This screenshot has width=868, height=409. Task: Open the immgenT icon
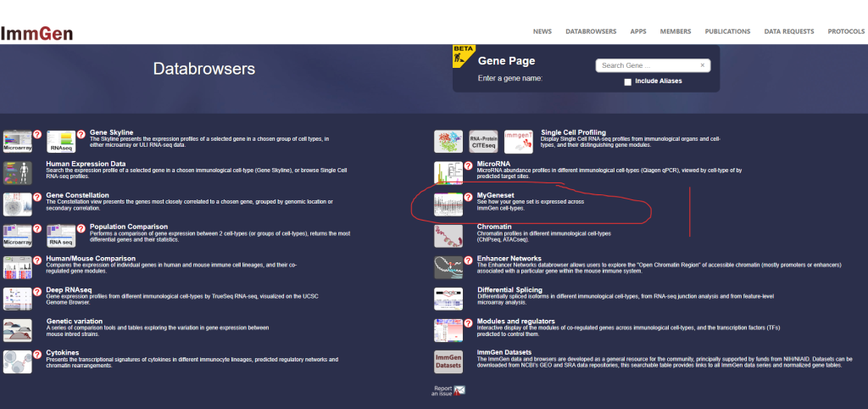[519, 142]
